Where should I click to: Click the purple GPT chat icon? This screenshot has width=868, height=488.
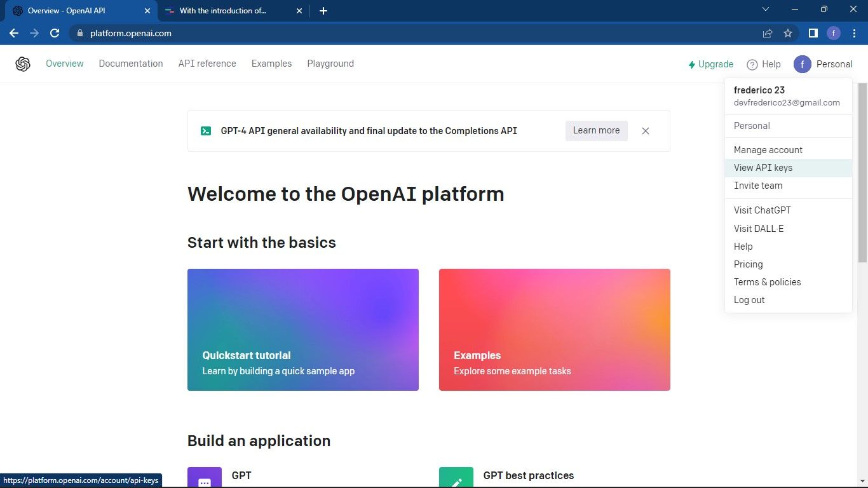coord(205,479)
